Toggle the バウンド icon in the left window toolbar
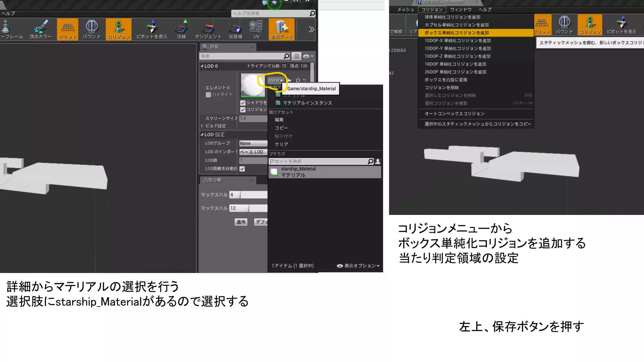 point(92,29)
